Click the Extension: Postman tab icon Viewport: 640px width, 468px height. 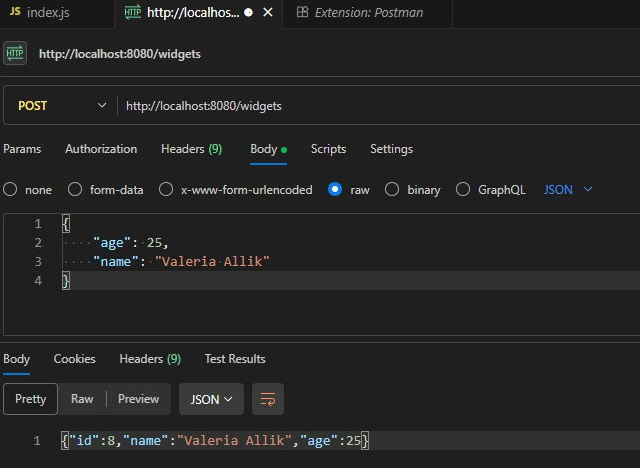click(x=302, y=13)
